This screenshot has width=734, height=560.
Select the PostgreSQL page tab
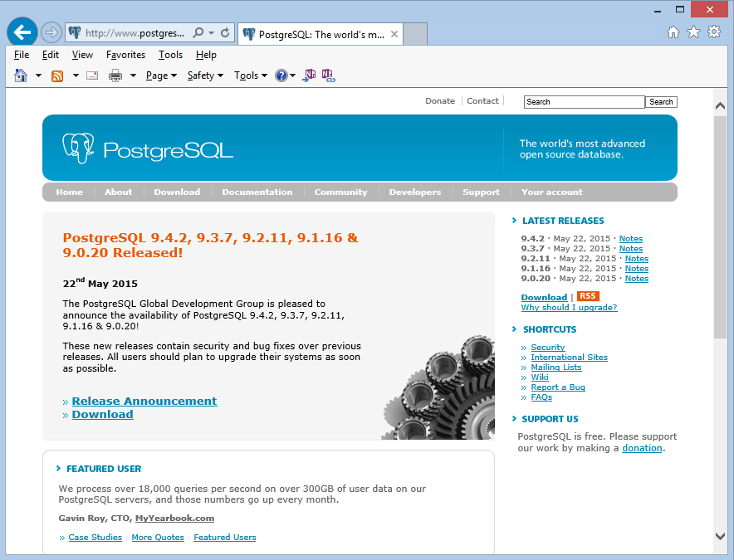coord(321,34)
